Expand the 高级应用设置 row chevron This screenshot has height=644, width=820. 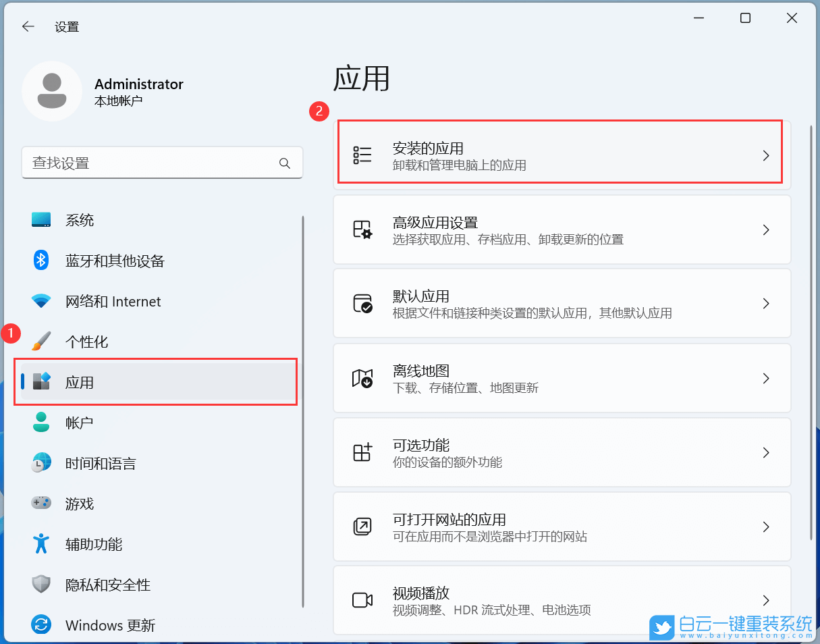766,230
